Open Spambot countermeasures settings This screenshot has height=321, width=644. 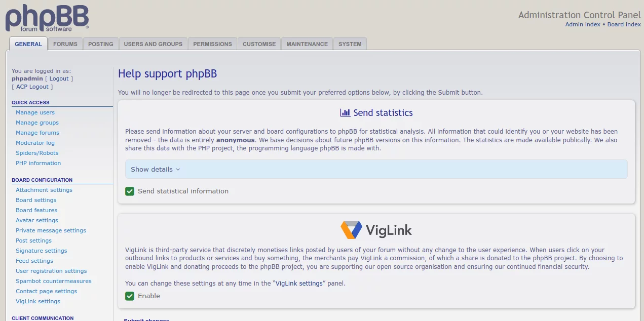(54, 281)
